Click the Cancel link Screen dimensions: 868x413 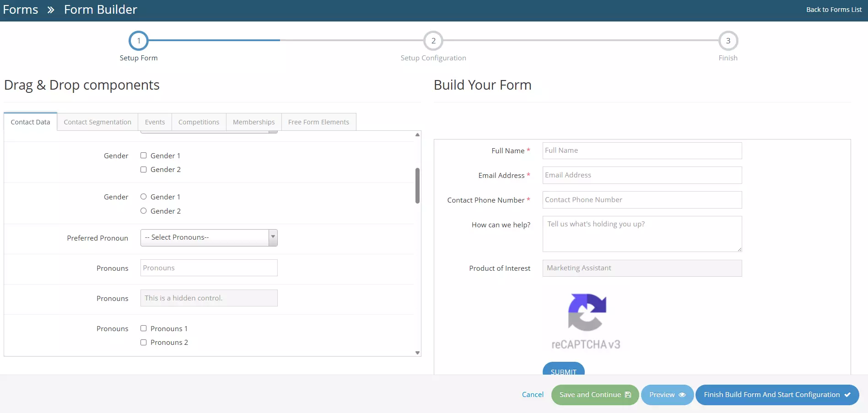(x=532, y=394)
